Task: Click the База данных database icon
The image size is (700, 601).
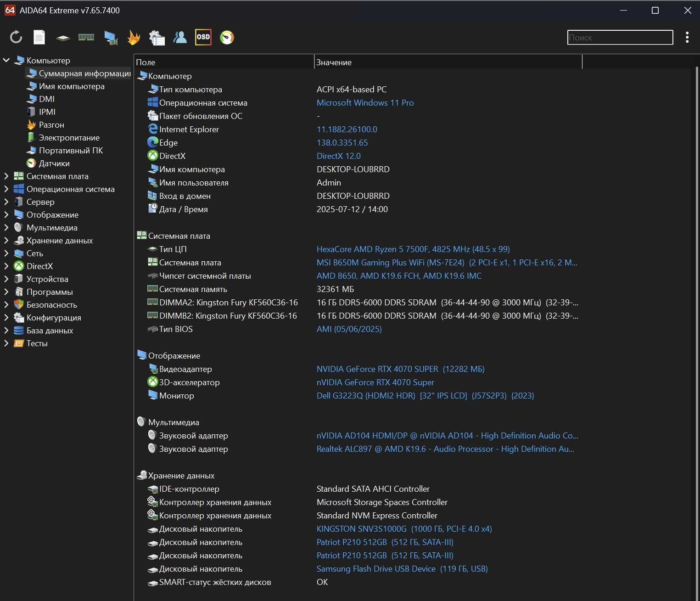Action: (19, 331)
